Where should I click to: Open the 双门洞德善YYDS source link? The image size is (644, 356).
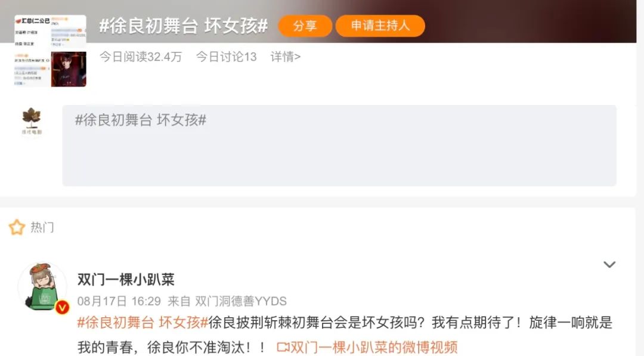241,301
